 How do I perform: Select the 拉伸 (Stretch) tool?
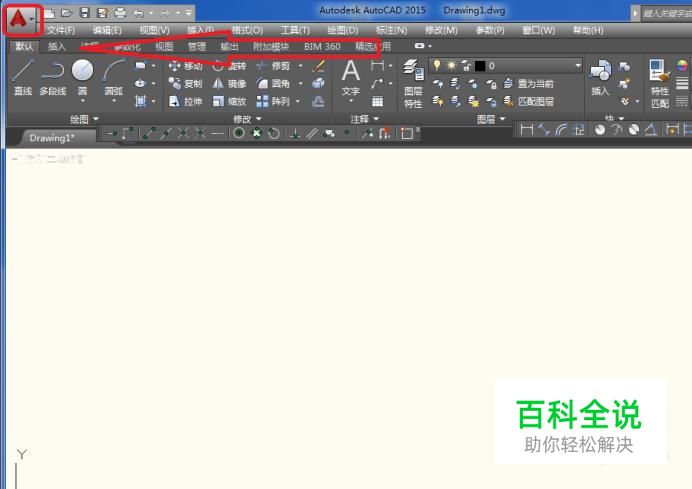pyautogui.click(x=185, y=102)
